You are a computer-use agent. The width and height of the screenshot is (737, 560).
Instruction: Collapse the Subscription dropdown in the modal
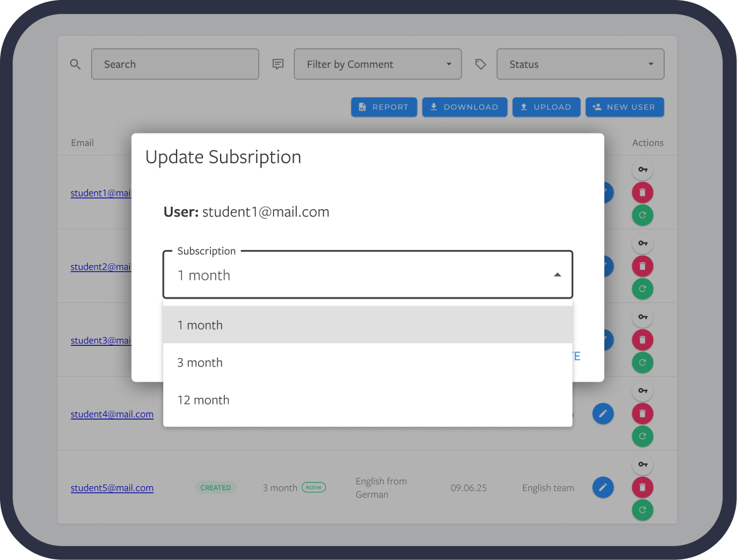[x=557, y=275]
